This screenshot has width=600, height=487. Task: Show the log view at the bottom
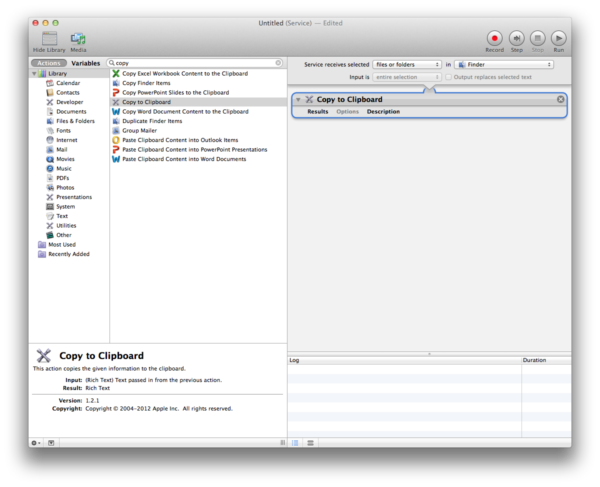pos(295,443)
